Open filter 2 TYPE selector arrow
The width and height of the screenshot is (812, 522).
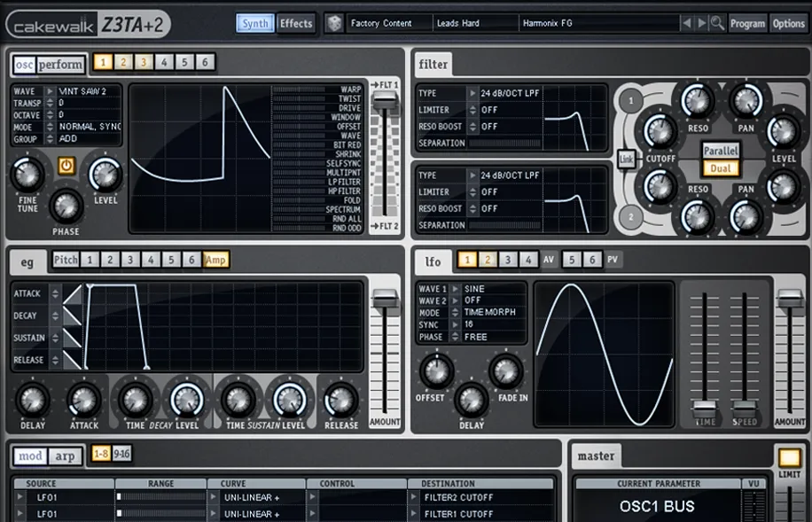(x=472, y=175)
